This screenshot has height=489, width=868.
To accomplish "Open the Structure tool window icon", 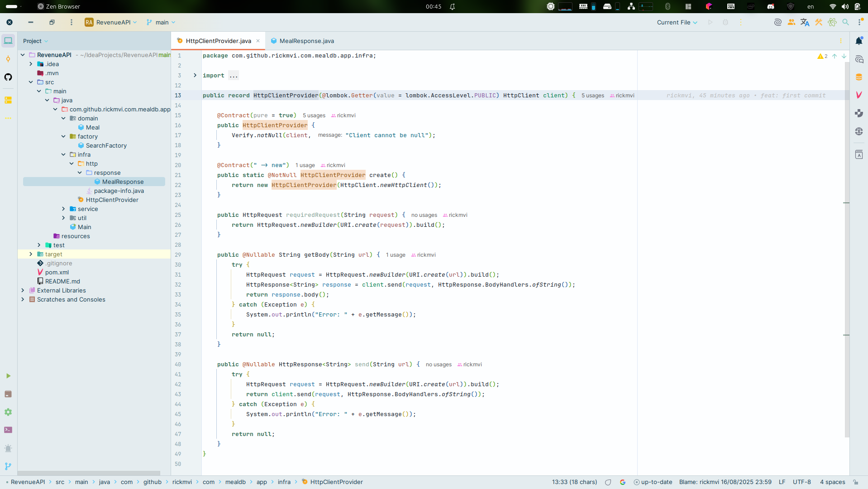I will tap(8, 100).
